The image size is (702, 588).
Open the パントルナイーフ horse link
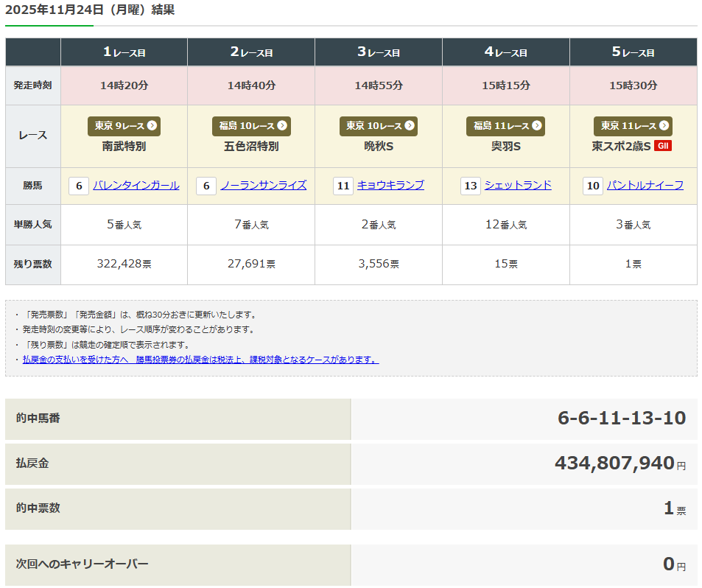[645, 186]
